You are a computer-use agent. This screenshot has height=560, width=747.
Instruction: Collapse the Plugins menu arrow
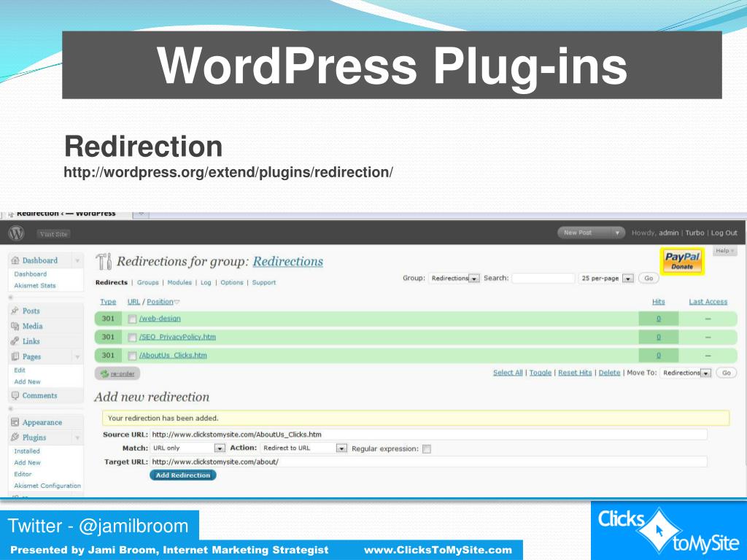click(77, 437)
